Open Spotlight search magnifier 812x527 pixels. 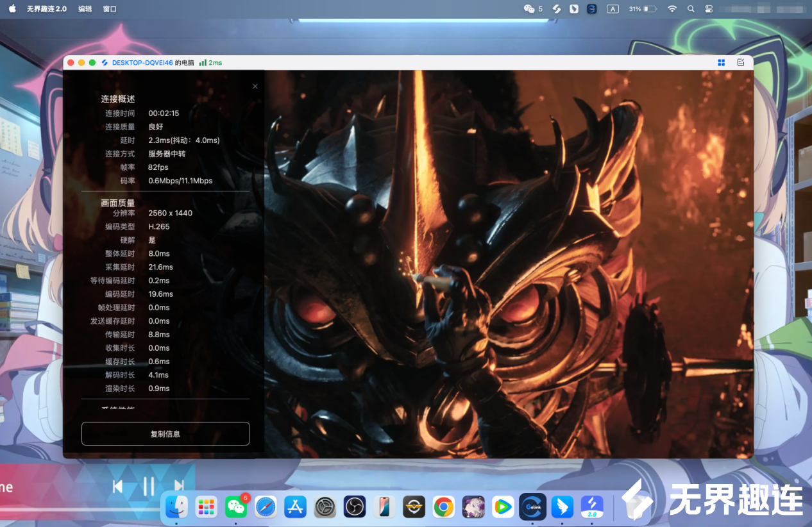[691, 9]
